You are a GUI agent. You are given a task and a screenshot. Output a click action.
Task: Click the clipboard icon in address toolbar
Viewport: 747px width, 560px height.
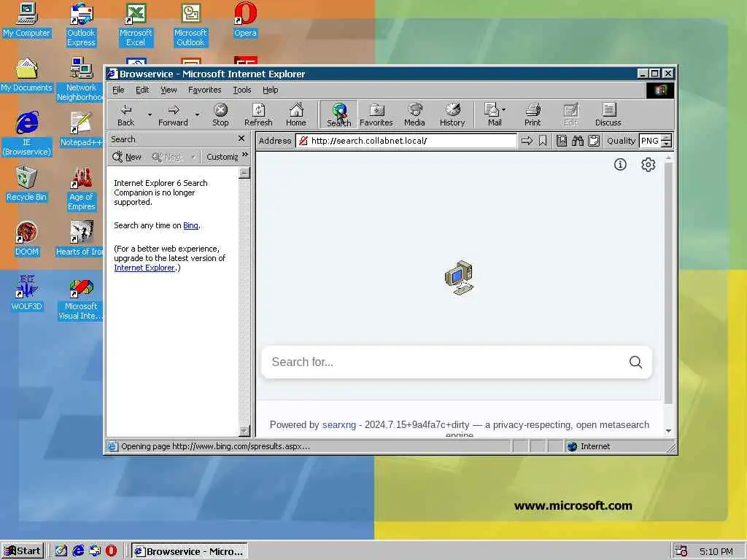(x=594, y=141)
